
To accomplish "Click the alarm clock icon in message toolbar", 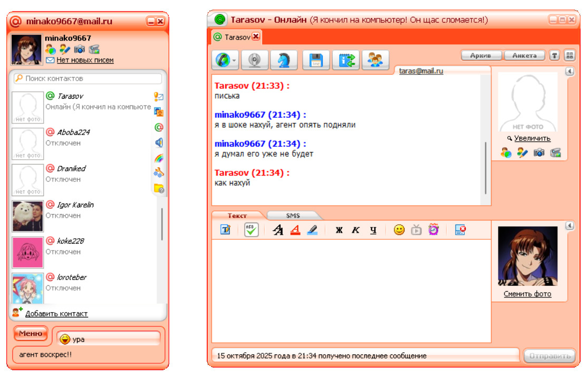I will (433, 230).
